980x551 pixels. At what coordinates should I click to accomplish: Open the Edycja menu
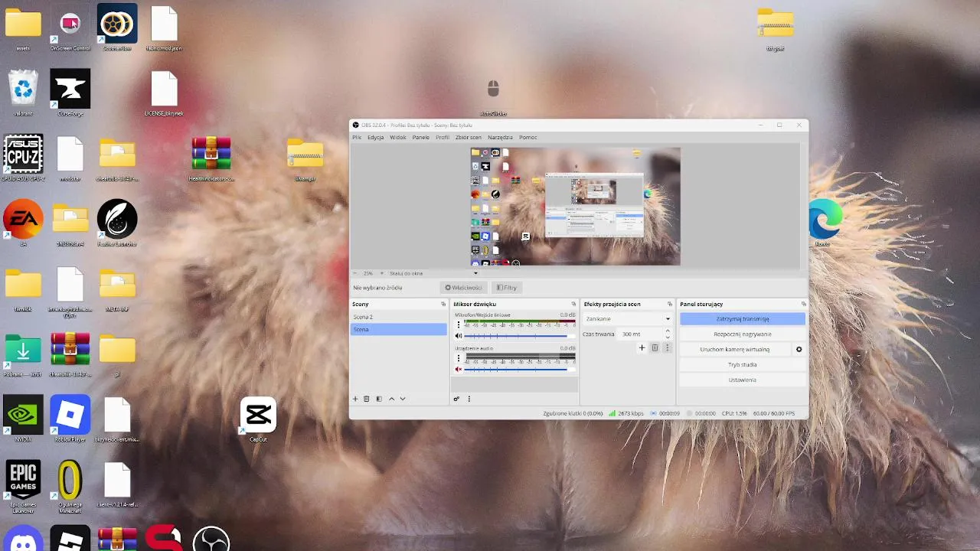[x=375, y=138]
